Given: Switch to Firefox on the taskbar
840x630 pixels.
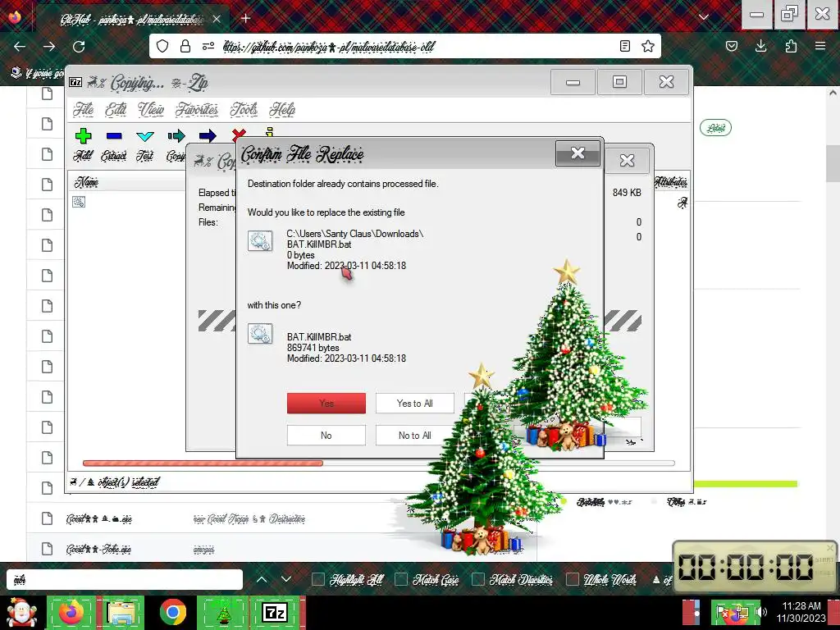Looking at the screenshot, I should [71, 612].
